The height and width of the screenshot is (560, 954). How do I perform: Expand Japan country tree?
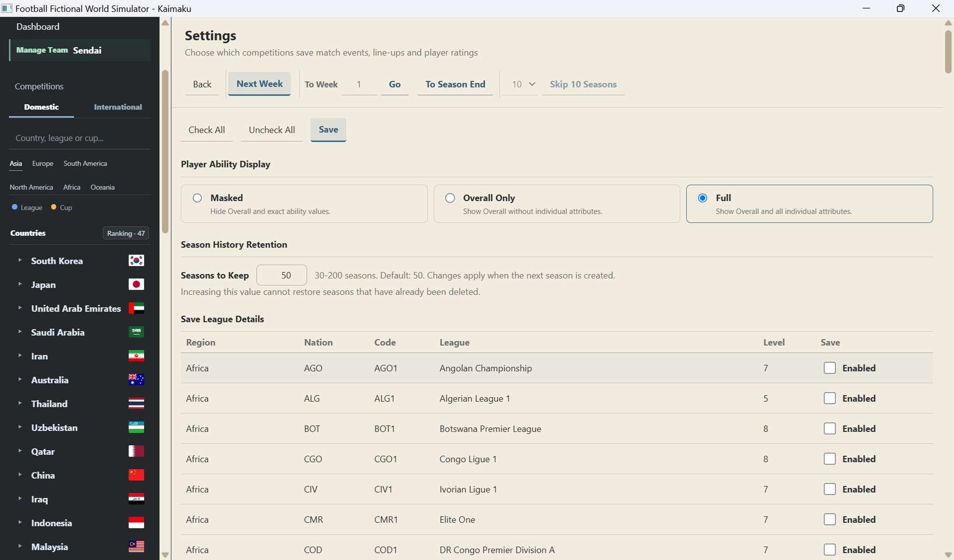click(x=20, y=284)
